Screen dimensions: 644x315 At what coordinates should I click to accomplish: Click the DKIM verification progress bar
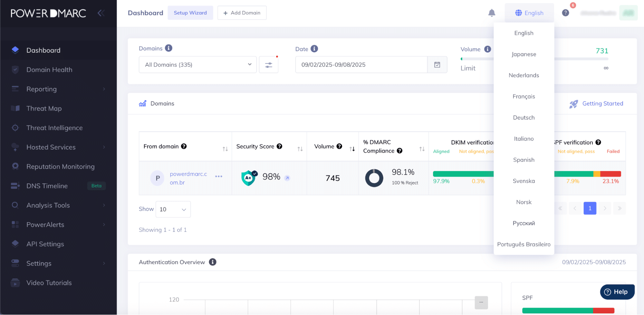(x=463, y=174)
